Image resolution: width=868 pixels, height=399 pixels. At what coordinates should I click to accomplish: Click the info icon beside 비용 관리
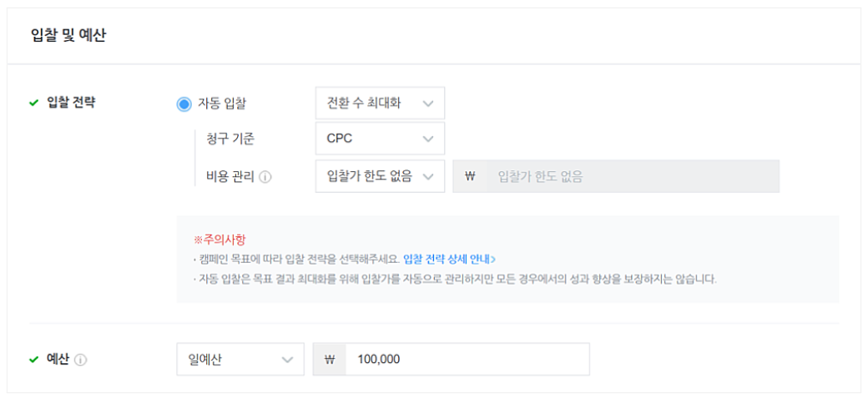265,177
